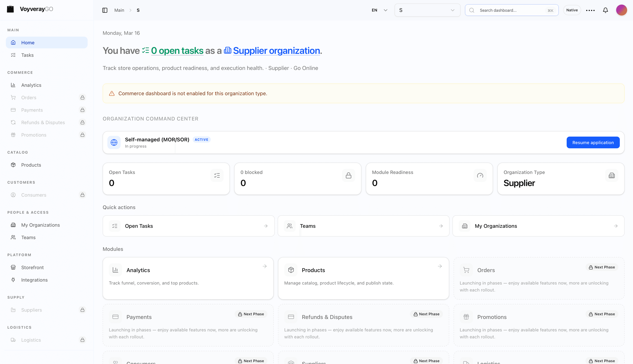
Task: Go to Home in sidebar
Action: (47, 42)
